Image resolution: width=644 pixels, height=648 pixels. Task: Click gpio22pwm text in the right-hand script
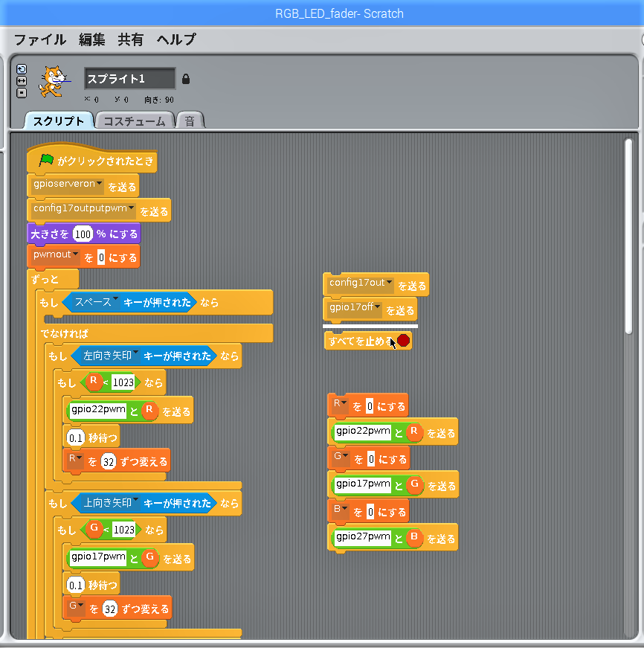(363, 432)
